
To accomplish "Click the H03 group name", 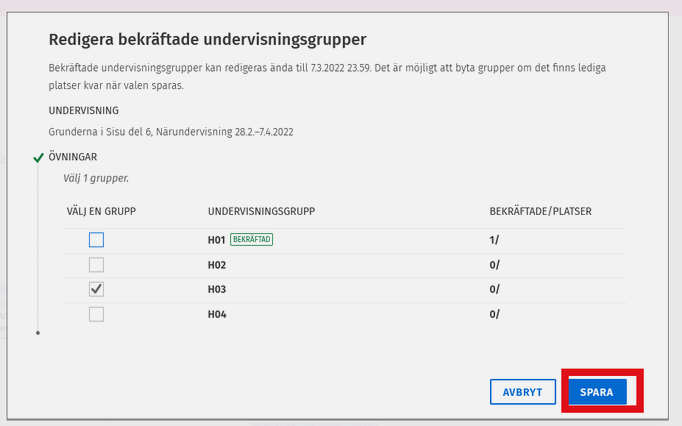I will point(217,289).
